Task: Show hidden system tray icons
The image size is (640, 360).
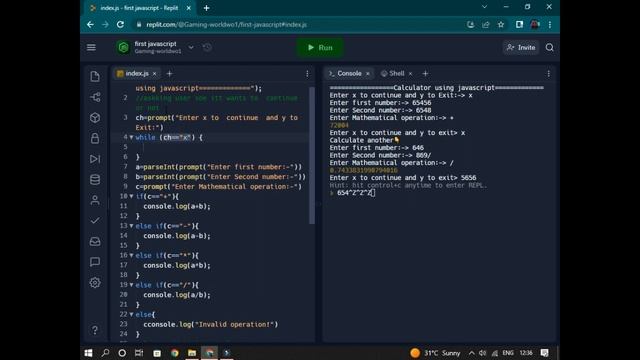Action: [x=471, y=353]
